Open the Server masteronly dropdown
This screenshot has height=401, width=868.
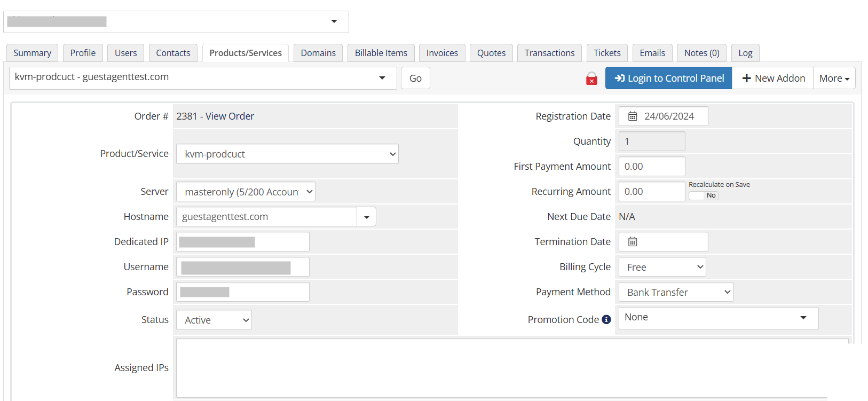point(246,192)
